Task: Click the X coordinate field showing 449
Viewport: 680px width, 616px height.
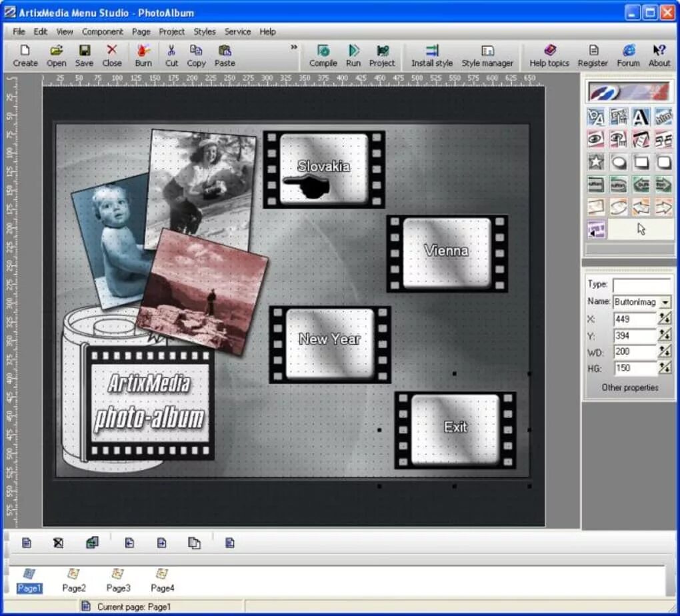Action: pos(635,319)
